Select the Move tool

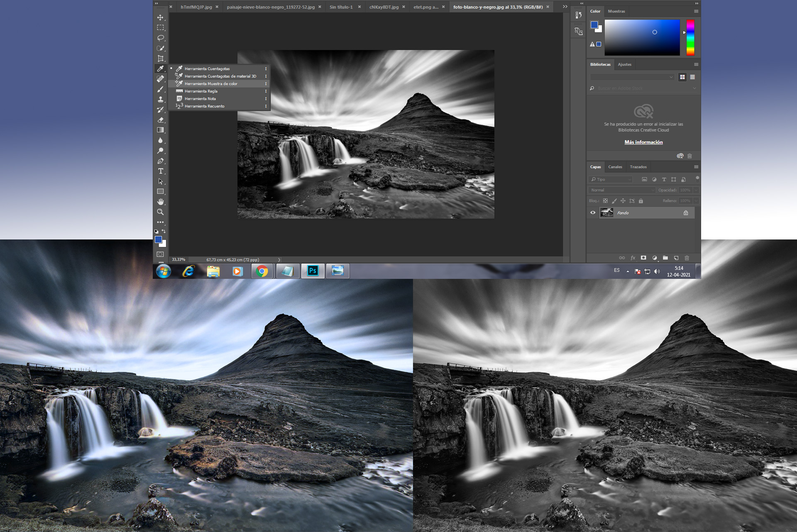(x=161, y=17)
